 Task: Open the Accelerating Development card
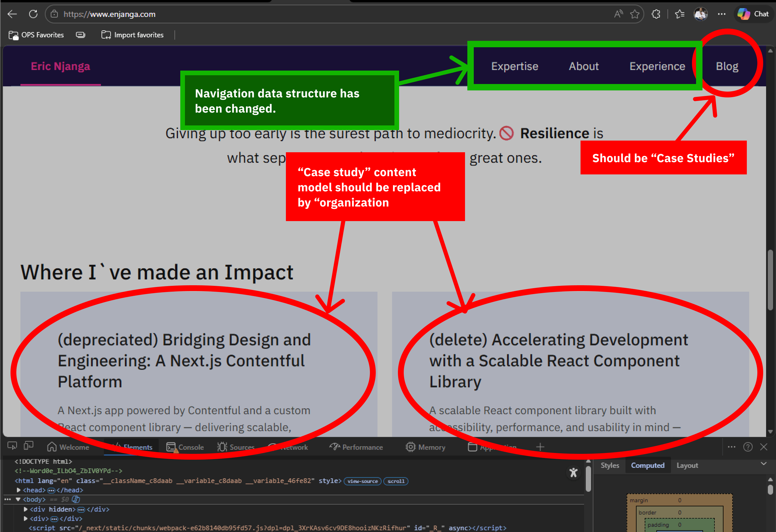570,364
